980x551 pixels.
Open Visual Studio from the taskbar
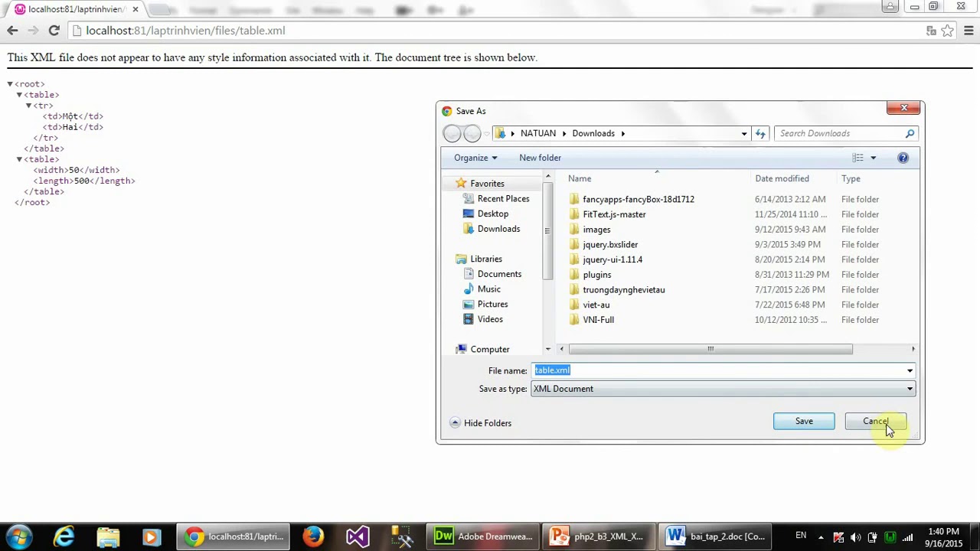coord(357,536)
